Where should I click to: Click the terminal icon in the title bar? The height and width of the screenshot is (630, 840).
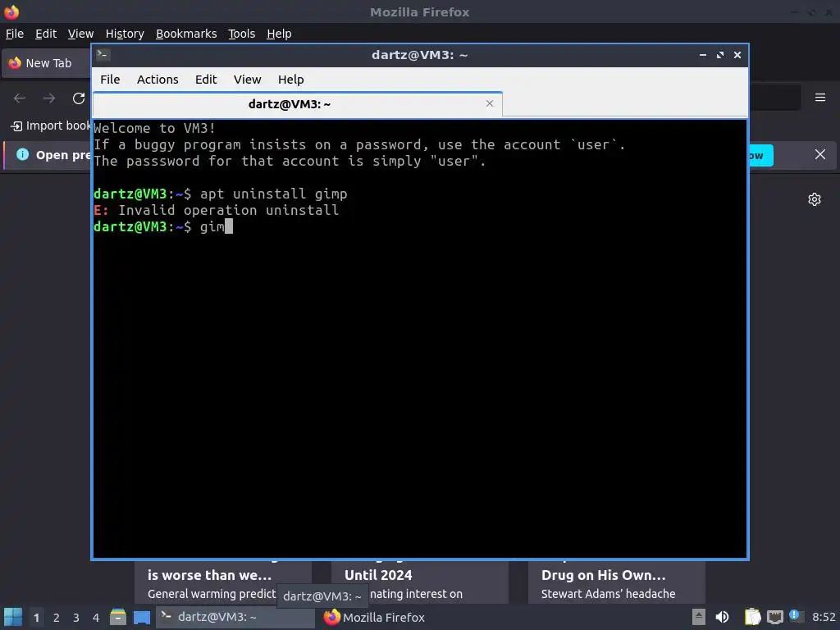point(103,54)
